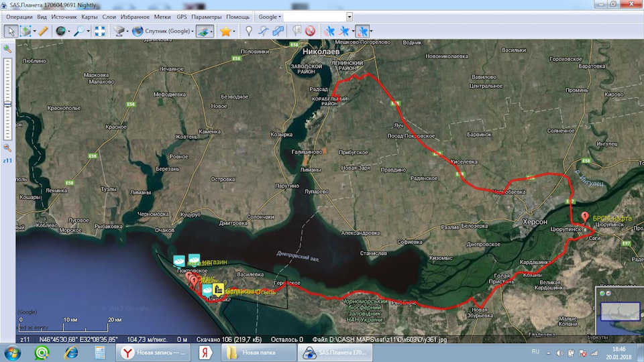Click the Google satellite globe icon
Viewport: 644px width, 362px height.
138,31
